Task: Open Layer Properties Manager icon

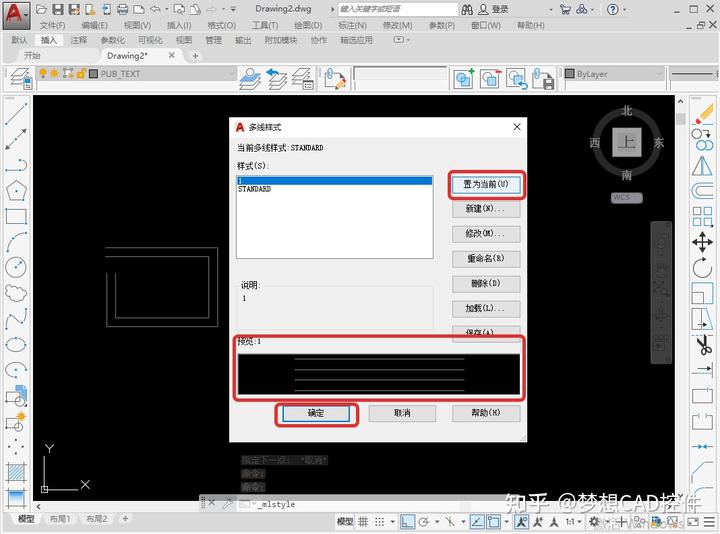Action: [x=21, y=79]
